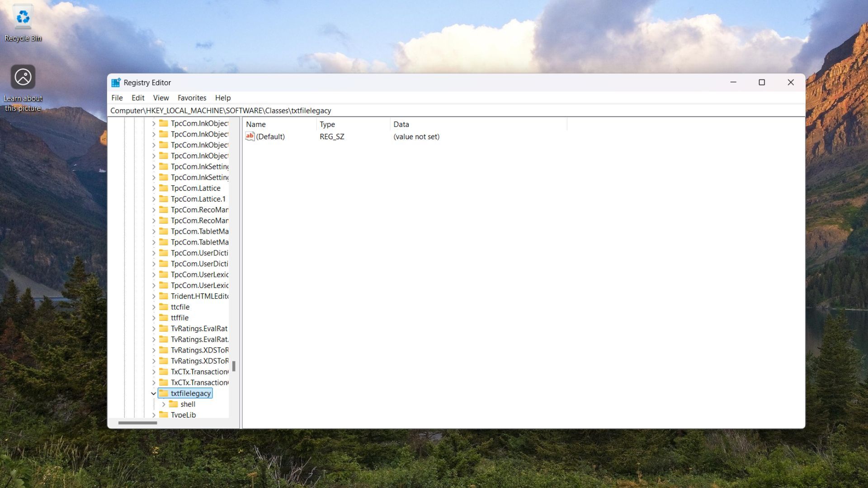The image size is (868, 488).
Task: Click the shell subkey folder icon
Action: point(174,404)
